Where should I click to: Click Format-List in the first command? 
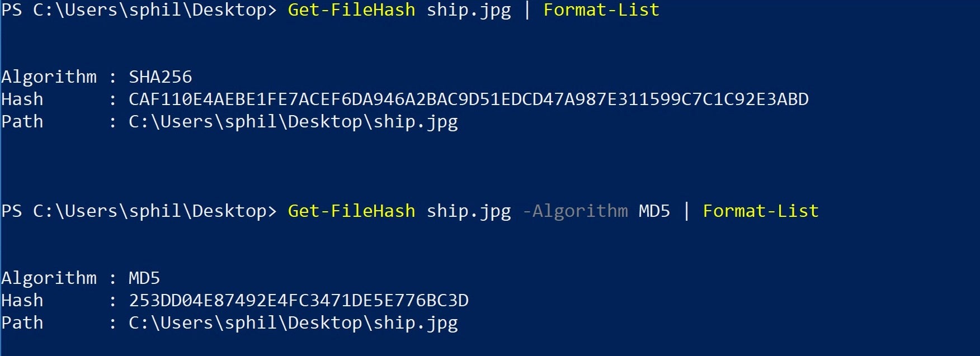point(601,10)
